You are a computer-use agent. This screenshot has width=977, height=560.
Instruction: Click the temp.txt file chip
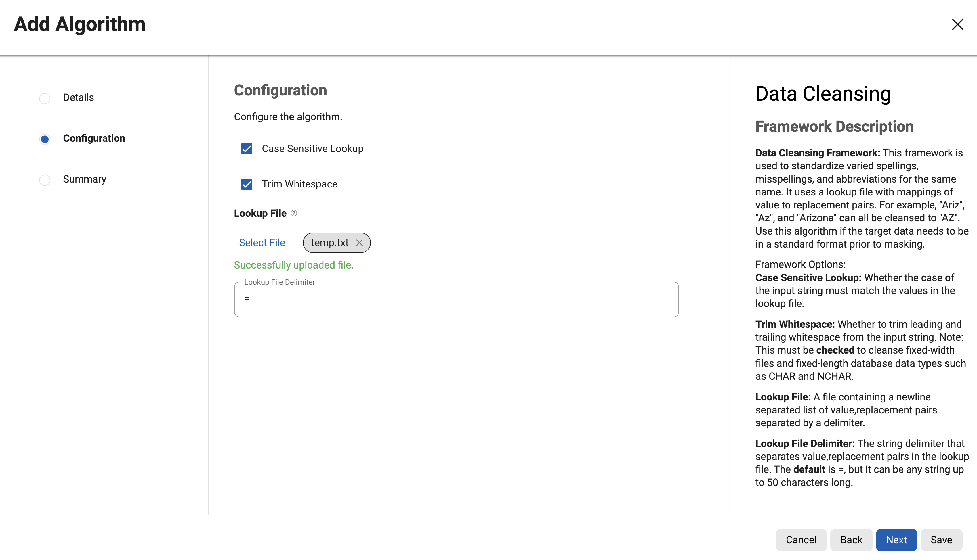[330, 243]
